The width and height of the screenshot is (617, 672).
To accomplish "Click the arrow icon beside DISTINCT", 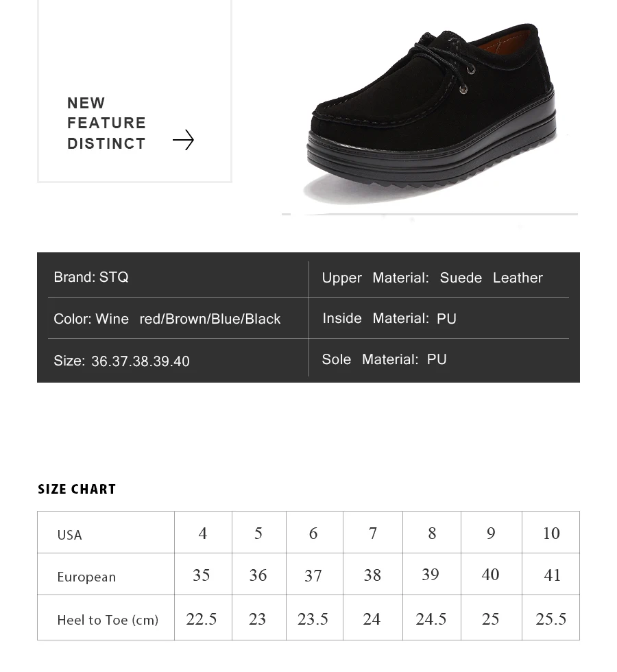I will [184, 140].
